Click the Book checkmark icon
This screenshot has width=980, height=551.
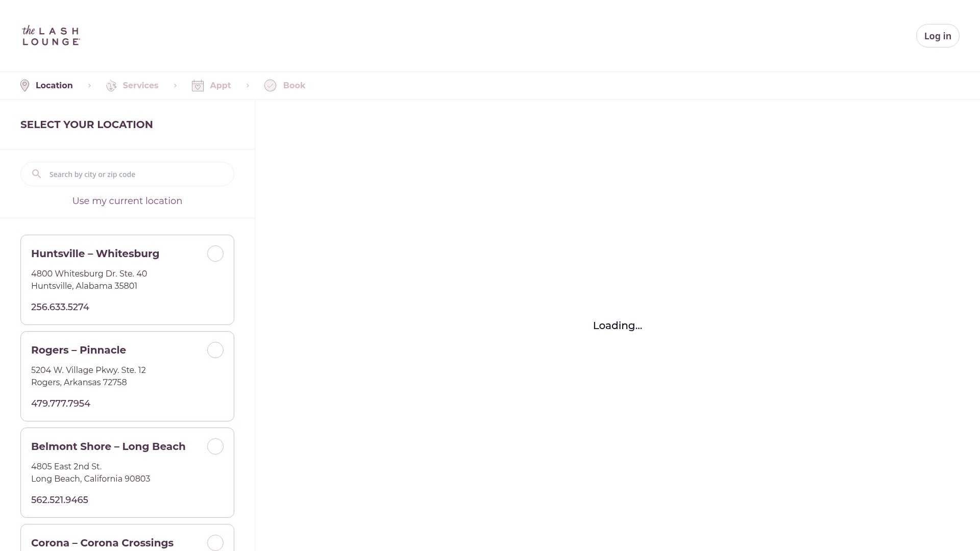(271, 86)
